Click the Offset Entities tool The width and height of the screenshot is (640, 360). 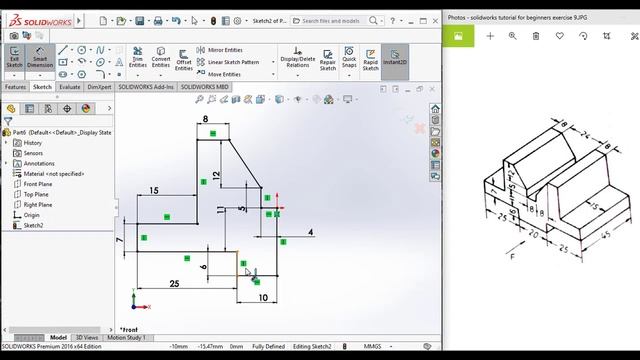184,60
